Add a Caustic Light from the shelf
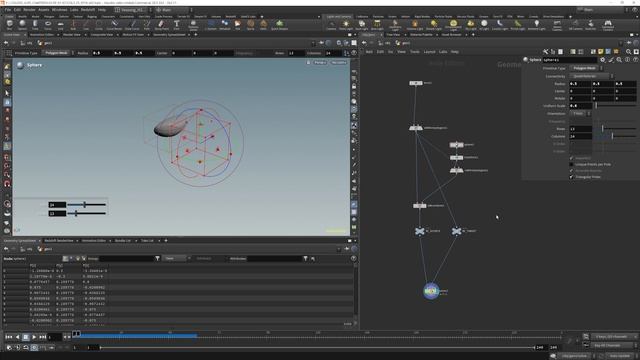The height and width of the screenshot is (360, 640). coord(500,25)
